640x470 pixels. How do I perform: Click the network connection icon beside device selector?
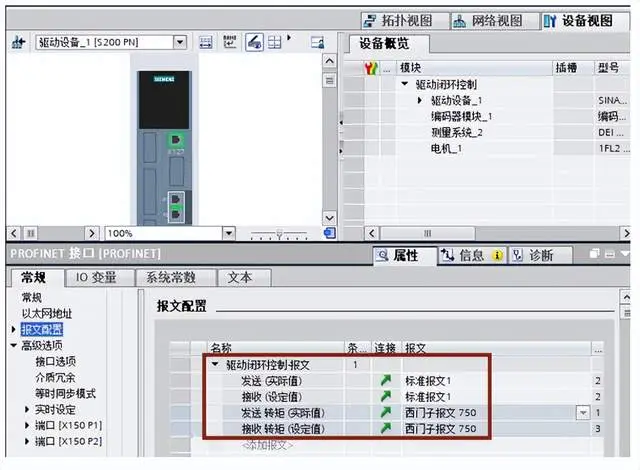click(18, 42)
